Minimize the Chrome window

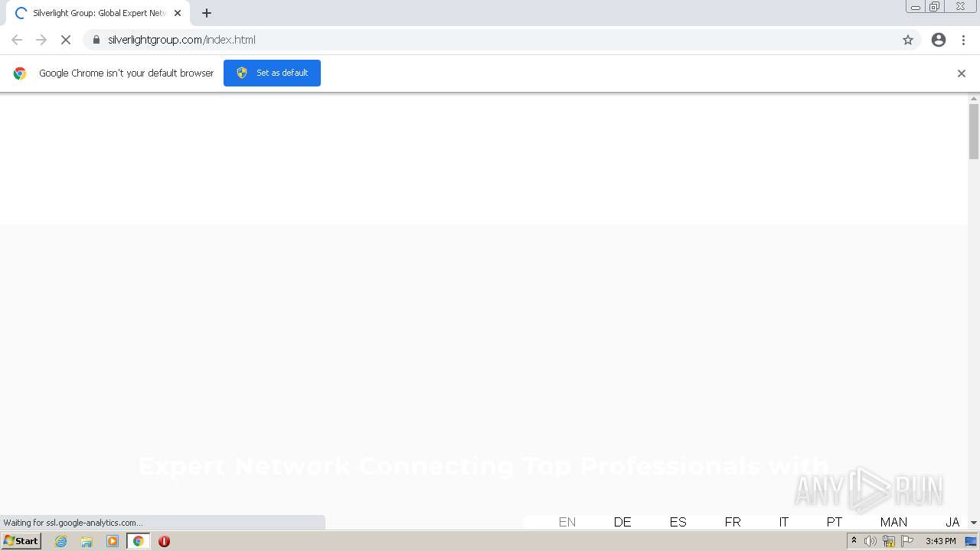916,7
